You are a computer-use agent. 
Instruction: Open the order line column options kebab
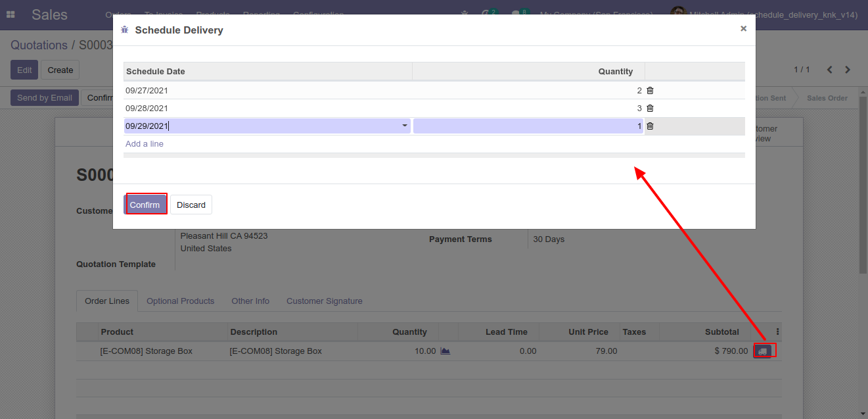pos(778,332)
